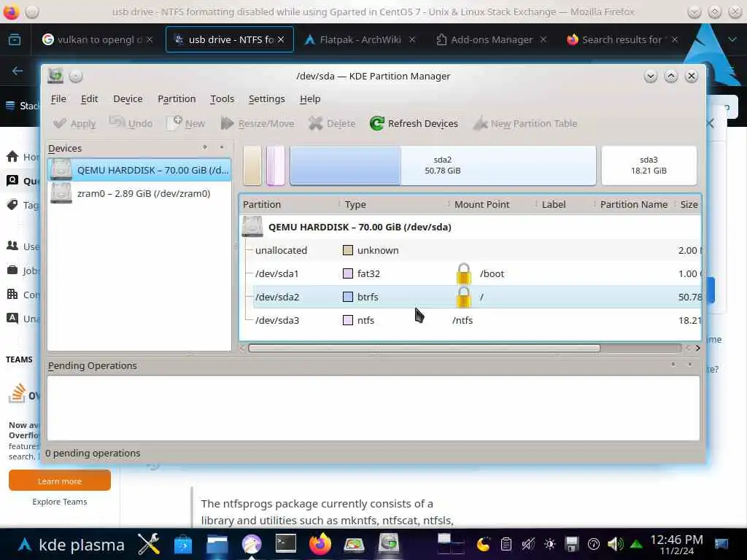Switch to Add-ons Manager tab in Firefox
747x560 pixels.
click(x=491, y=39)
